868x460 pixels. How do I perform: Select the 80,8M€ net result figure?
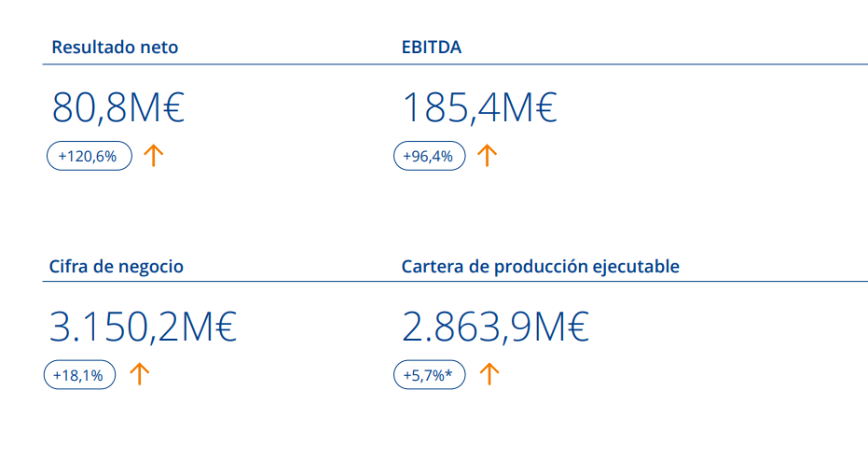118,108
